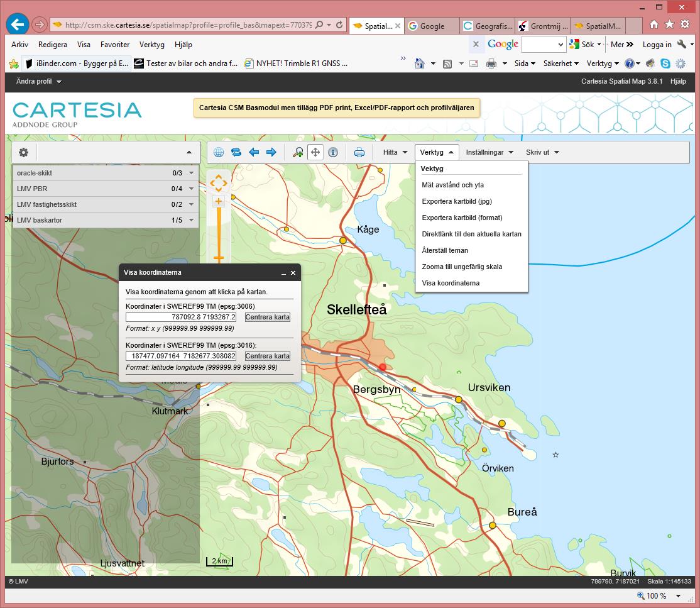
Task: Select Direktlänk till den aktuella kartan
Action: click(471, 234)
